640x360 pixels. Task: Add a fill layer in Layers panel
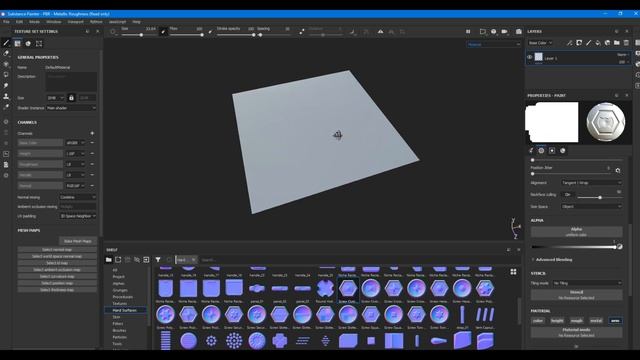coord(598,43)
